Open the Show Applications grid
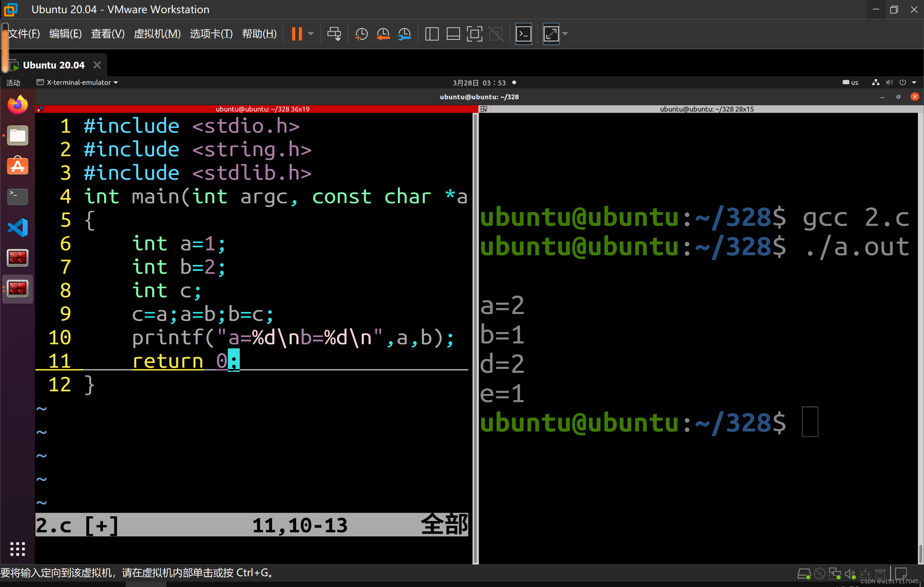This screenshot has width=924, height=587. tap(18, 549)
